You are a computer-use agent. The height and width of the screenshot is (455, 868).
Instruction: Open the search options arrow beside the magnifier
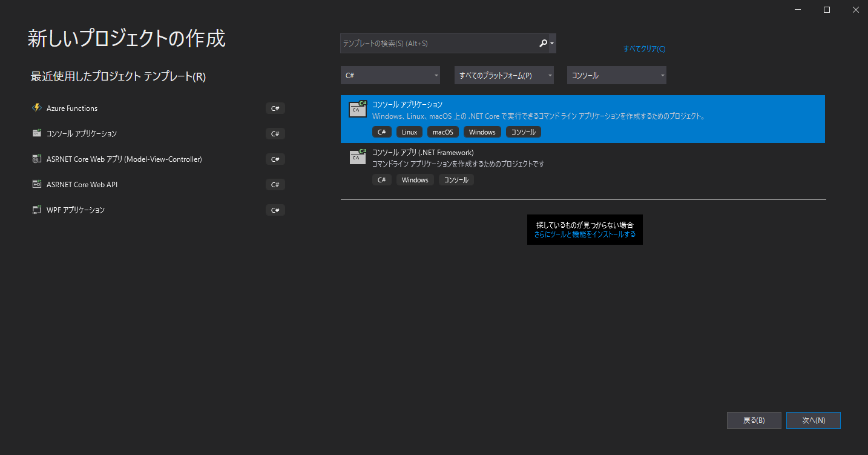[x=552, y=44]
